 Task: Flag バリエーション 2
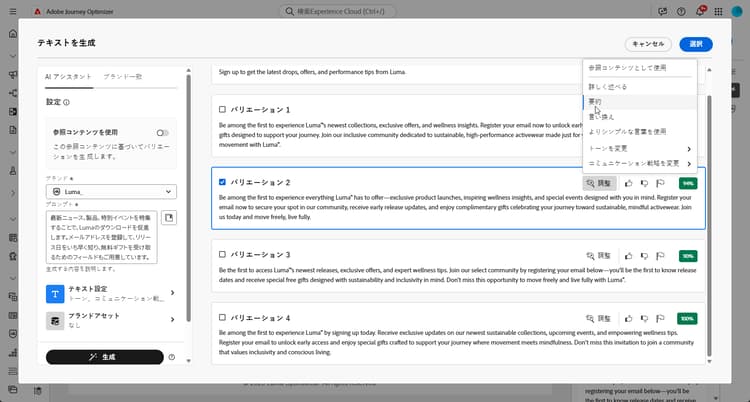point(661,183)
